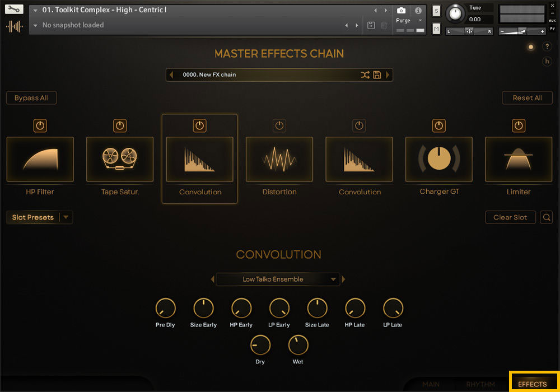Image resolution: width=560 pixels, height=392 pixels.
Task: Save the FX chain with disk icon
Action: (x=377, y=75)
